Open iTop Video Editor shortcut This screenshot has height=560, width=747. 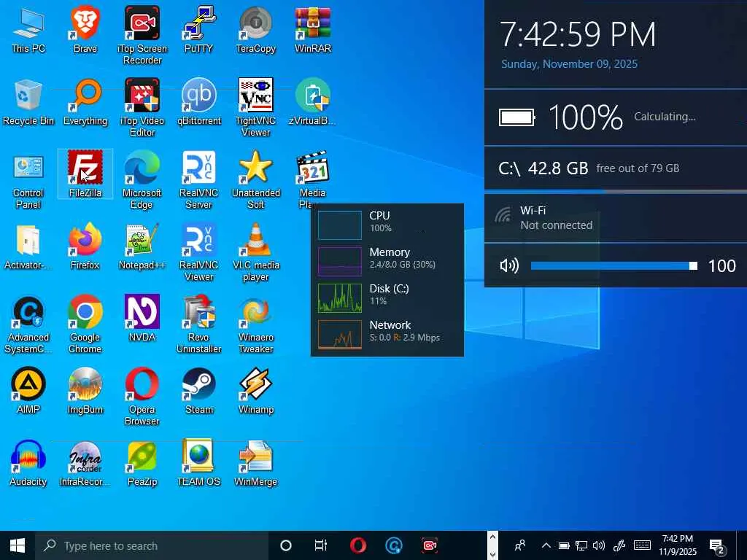pos(142,108)
